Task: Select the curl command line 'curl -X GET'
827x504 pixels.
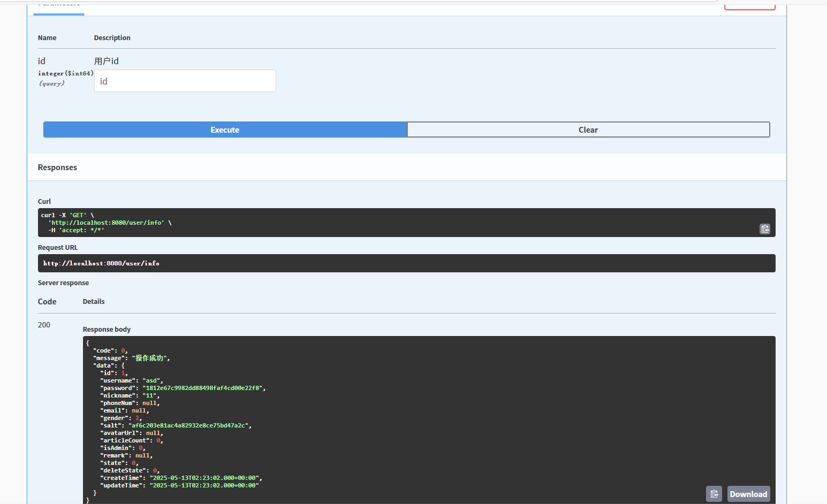Action: [x=67, y=215]
